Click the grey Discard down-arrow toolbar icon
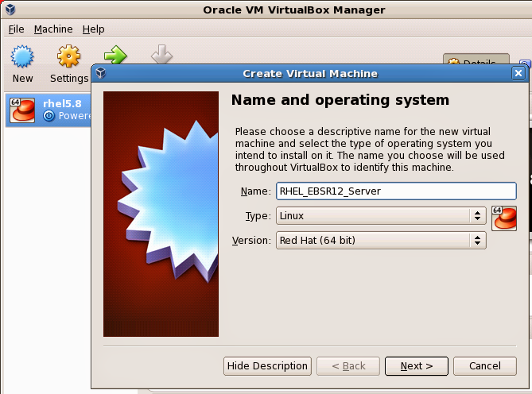 click(161, 54)
